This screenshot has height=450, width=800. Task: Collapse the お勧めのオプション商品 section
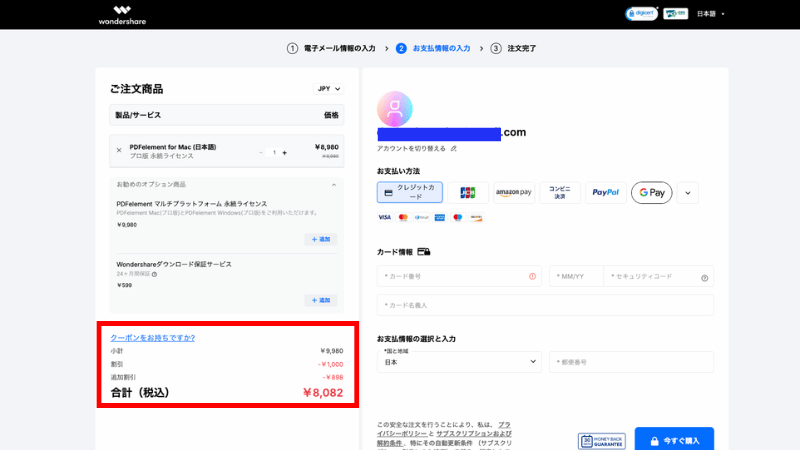334,185
